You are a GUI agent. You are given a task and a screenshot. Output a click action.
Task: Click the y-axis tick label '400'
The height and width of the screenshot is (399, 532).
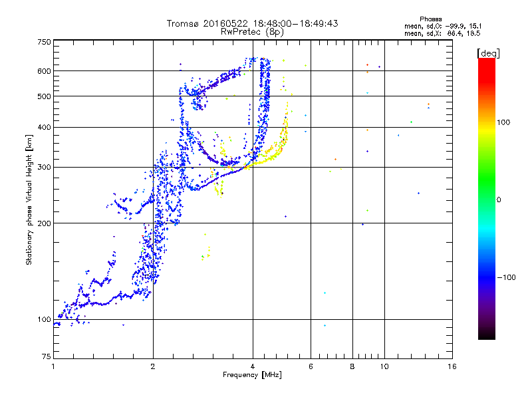(x=44, y=127)
